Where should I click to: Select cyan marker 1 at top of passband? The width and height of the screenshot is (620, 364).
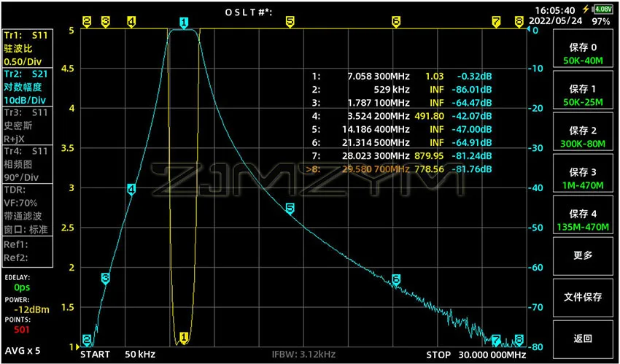click(184, 23)
